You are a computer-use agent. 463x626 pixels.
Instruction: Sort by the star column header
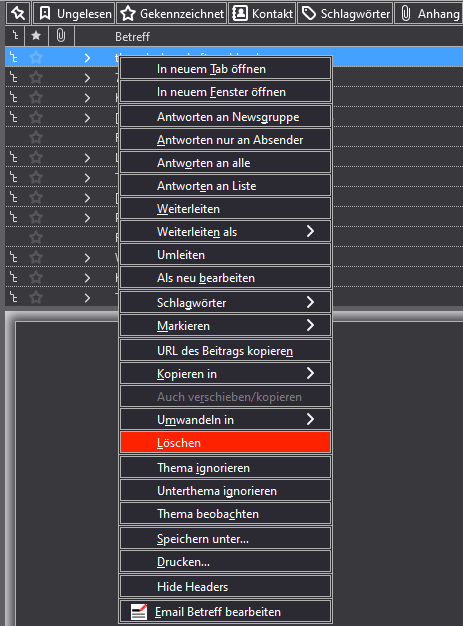tap(36, 36)
